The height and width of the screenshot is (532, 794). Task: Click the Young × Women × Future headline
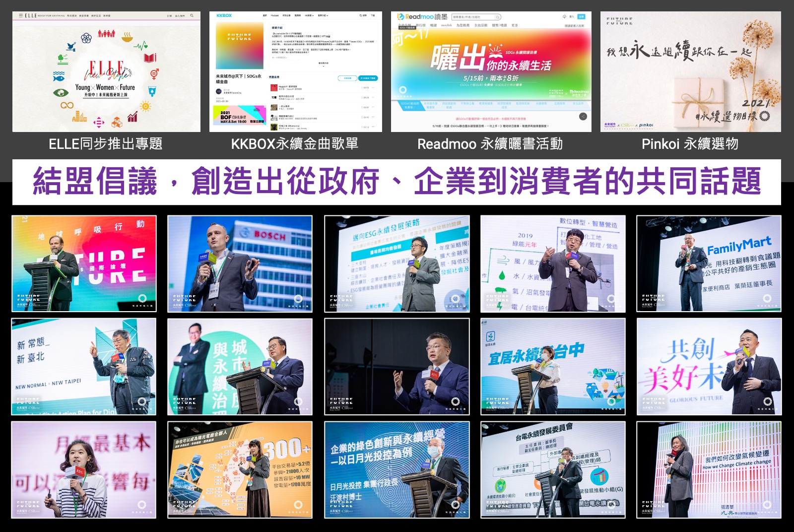(x=105, y=87)
